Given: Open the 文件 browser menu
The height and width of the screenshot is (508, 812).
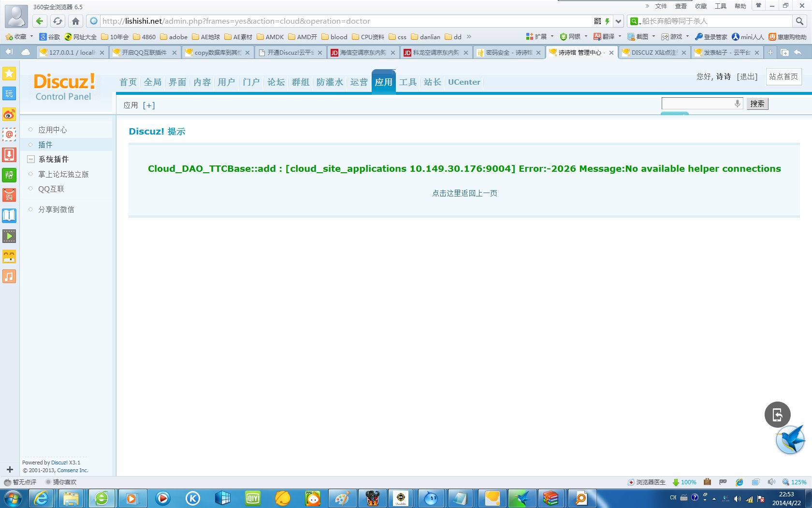Looking at the screenshot, I should point(661,6).
